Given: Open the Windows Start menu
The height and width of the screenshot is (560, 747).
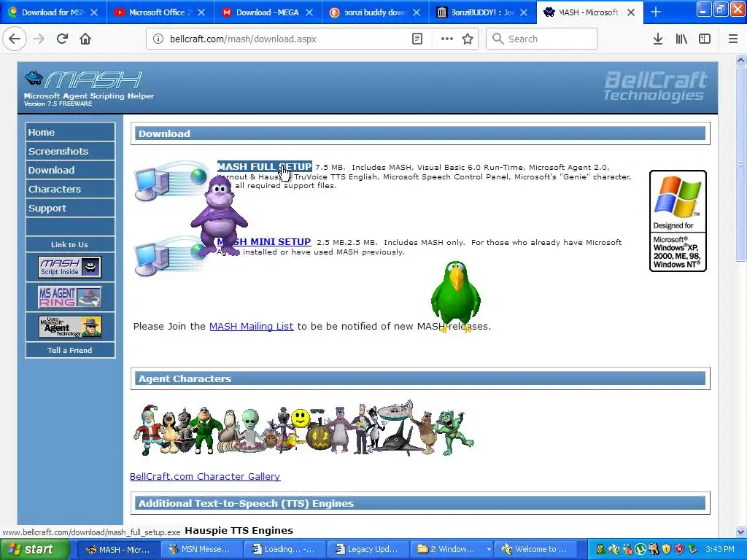Looking at the screenshot, I should coord(35,549).
